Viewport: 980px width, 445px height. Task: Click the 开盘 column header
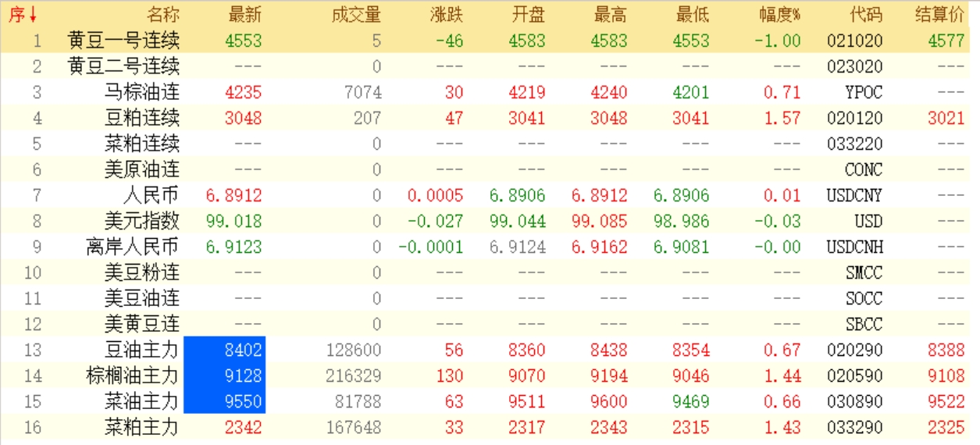pyautogui.click(x=528, y=15)
